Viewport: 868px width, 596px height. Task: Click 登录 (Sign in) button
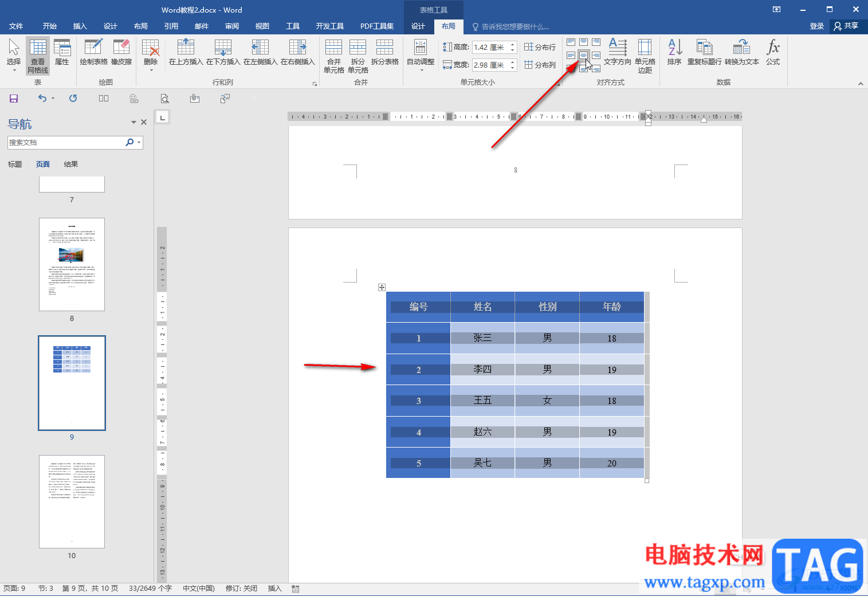pyautogui.click(x=817, y=26)
